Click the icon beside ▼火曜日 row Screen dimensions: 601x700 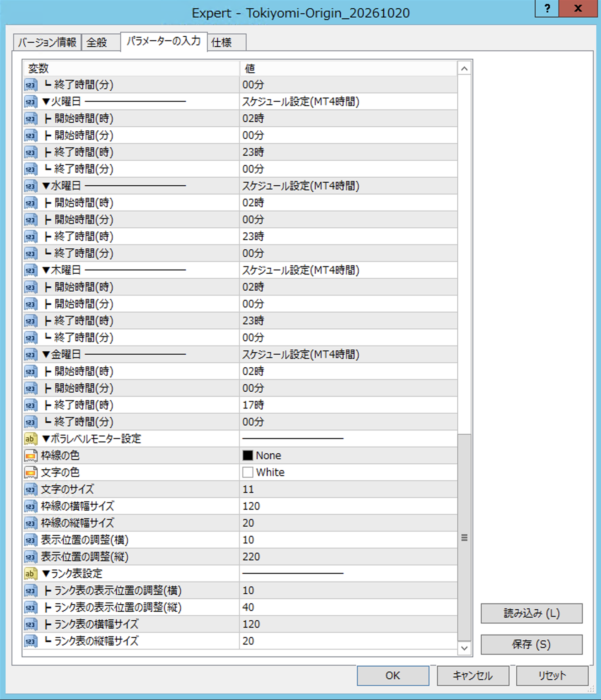point(30,102)
